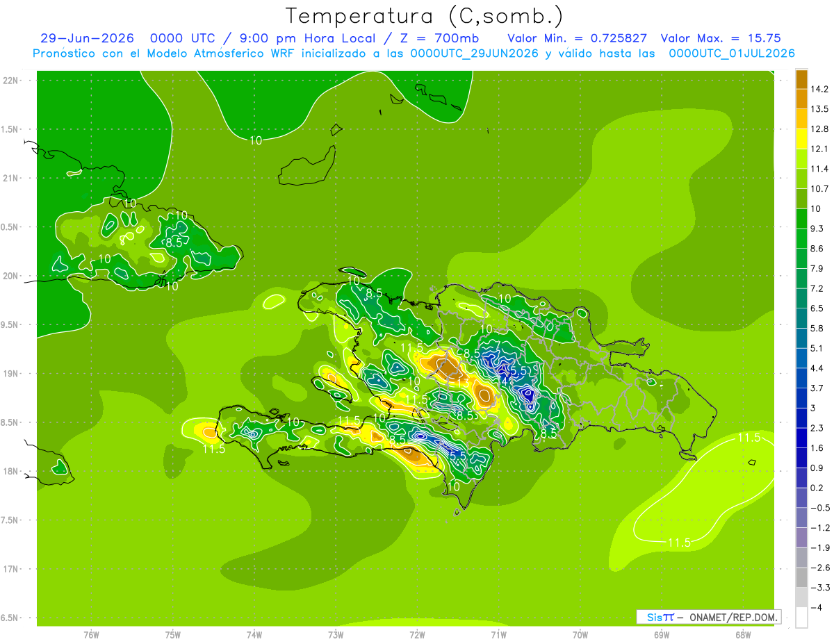Click the "14.2" color scale label
Viewport: 834px width, 644px height.
819,89
